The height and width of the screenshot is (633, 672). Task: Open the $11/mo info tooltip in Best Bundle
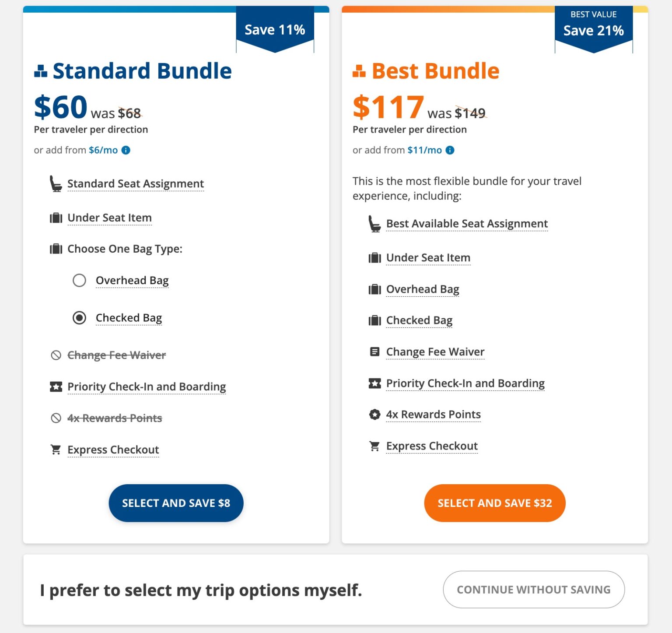[450, 150]
